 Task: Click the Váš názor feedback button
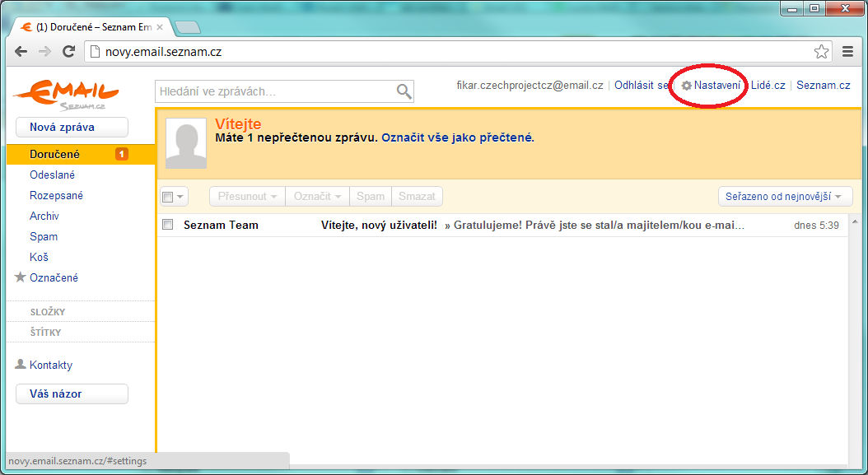point(72,394)
